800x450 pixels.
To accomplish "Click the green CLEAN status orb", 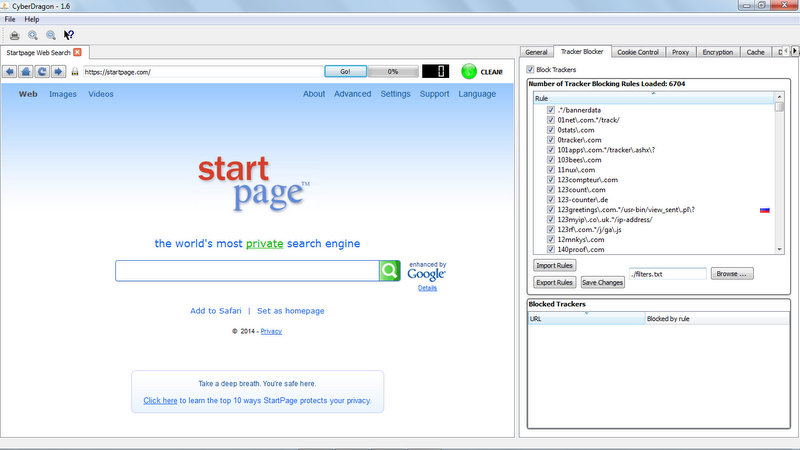I will coord(469,71).
